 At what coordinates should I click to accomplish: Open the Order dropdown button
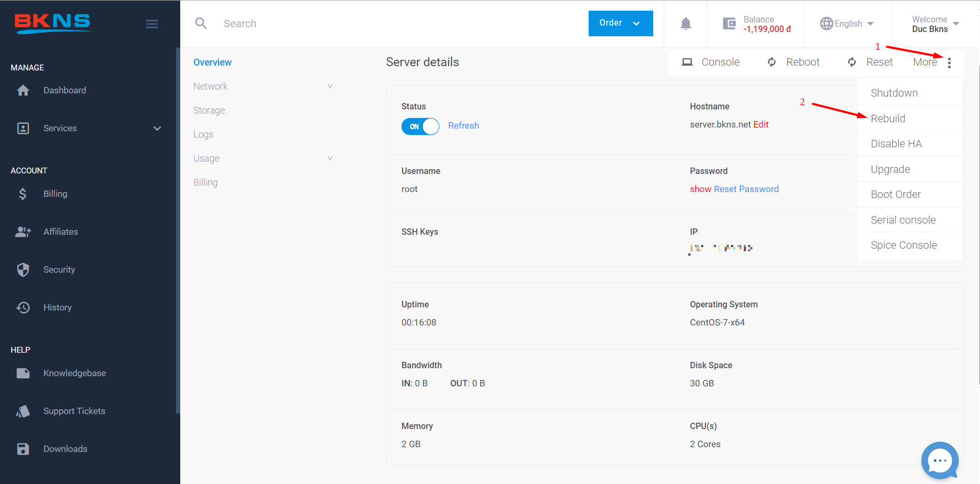(620, 23)
